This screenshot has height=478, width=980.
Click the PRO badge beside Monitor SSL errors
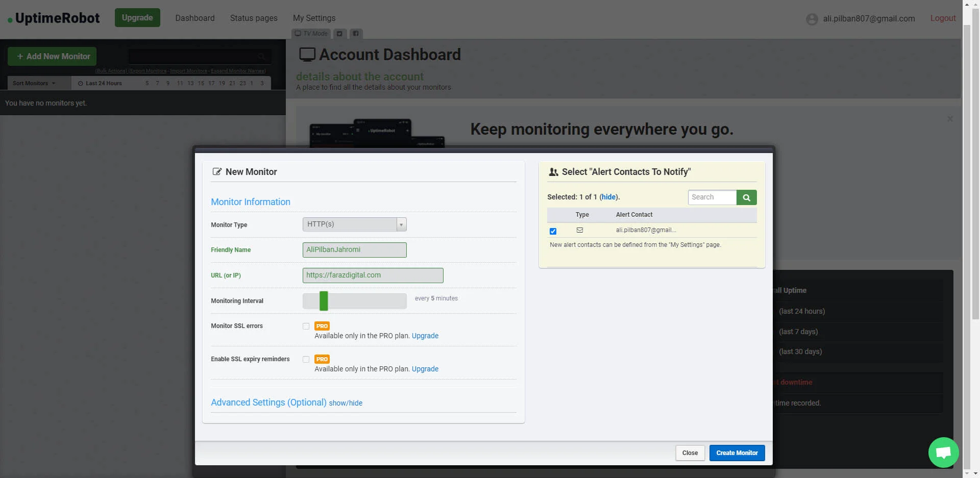tap(322, 326)
